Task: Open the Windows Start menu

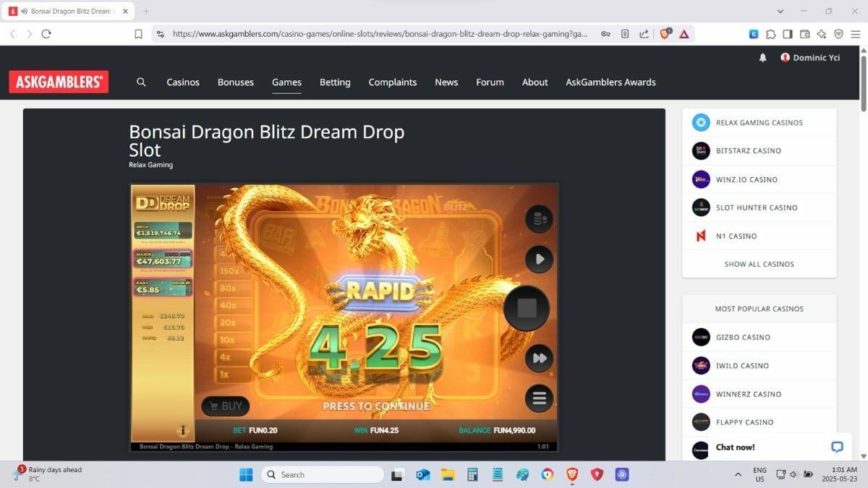Action: [x=246, y=474]
